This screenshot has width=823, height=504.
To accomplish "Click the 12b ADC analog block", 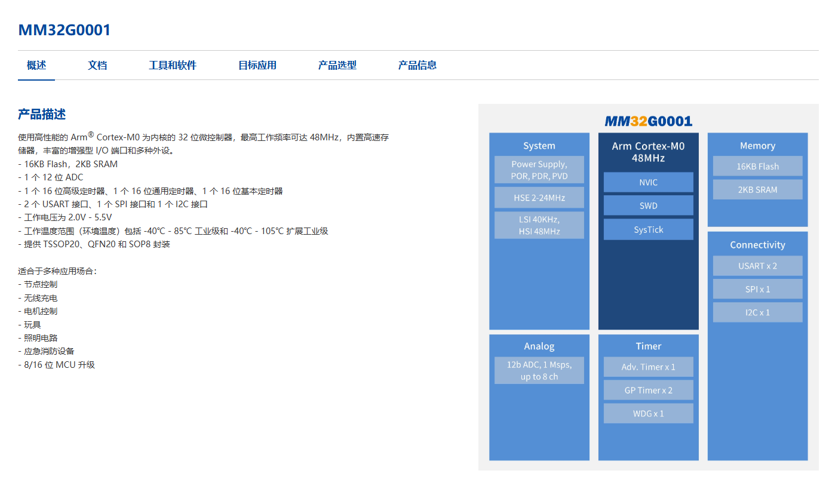I will (x=539, y=370).
